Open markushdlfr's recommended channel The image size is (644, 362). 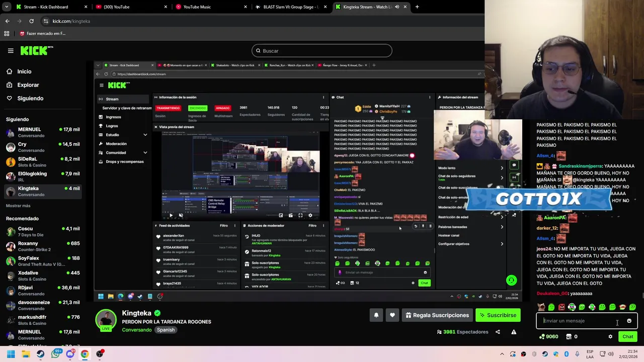[x=43, y=320]
